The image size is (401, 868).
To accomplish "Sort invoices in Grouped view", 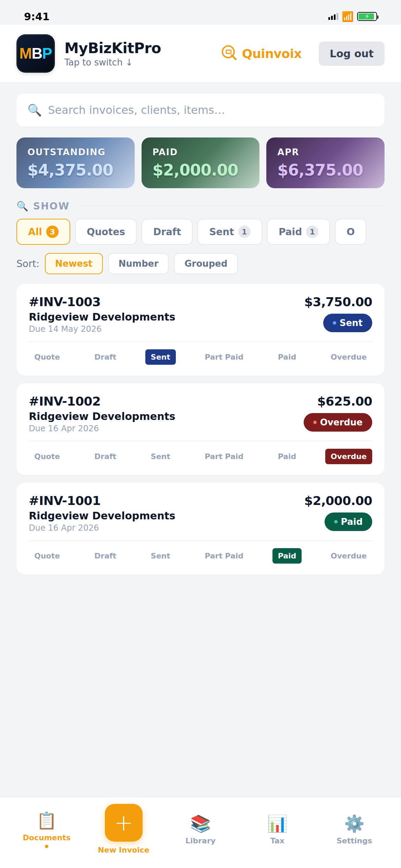I will tap(206, 264).
